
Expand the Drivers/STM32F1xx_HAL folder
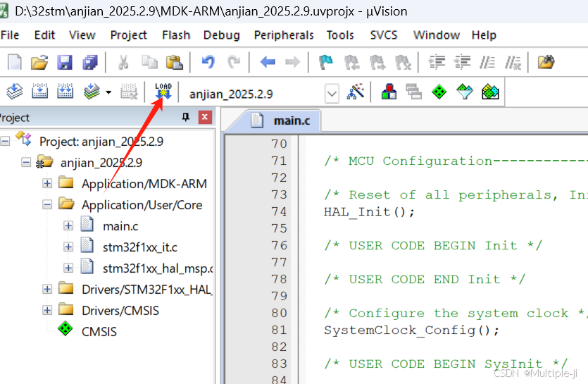(47, 289)
